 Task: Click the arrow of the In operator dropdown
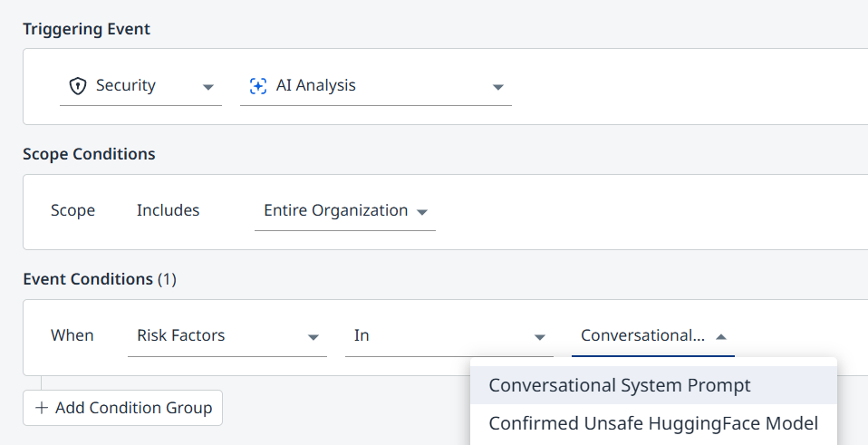click(540, 336)
